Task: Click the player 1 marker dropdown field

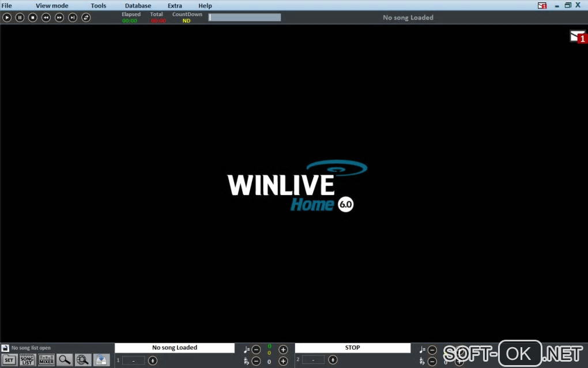Action: click(x=133, y=361)
